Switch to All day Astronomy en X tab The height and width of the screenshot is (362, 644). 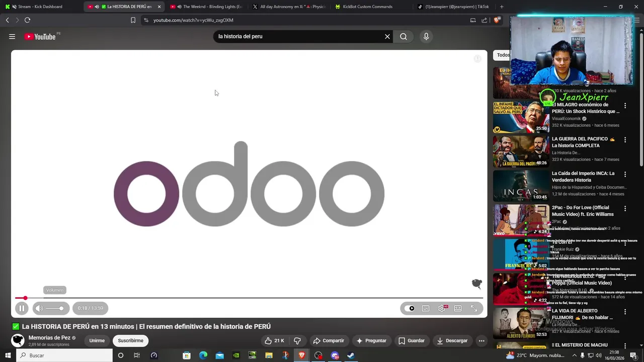[x=289, y=7]
